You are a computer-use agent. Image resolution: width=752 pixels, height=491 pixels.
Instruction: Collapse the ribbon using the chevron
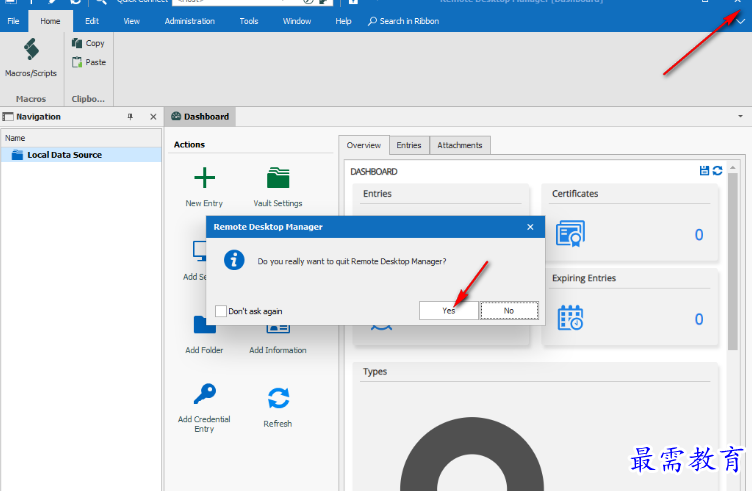point(740,21)
